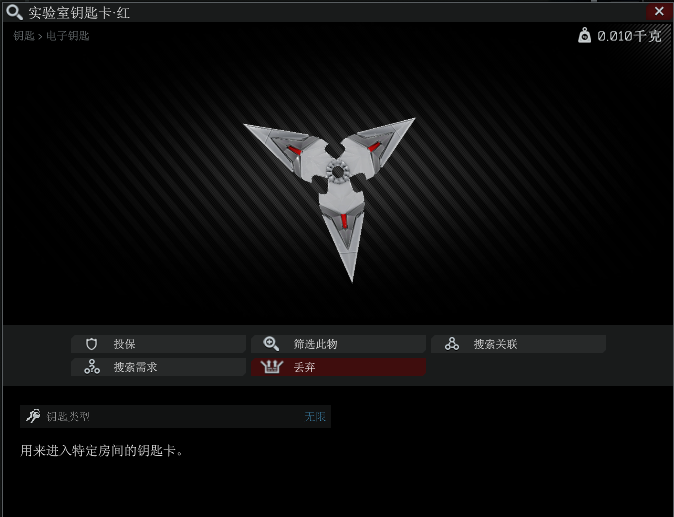Choose the 筛选此物 filter button
Screen dimensions: 674x517
(x=338, y=344)
